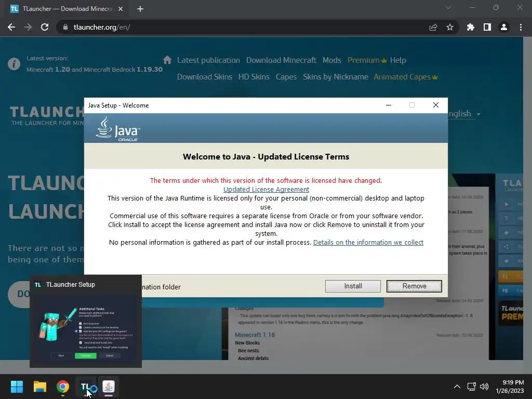The width and height of the screenshot is (532, 399).
Task: Go back in Chrome browser
Action: pyautogui.click(x=11, y=27)
